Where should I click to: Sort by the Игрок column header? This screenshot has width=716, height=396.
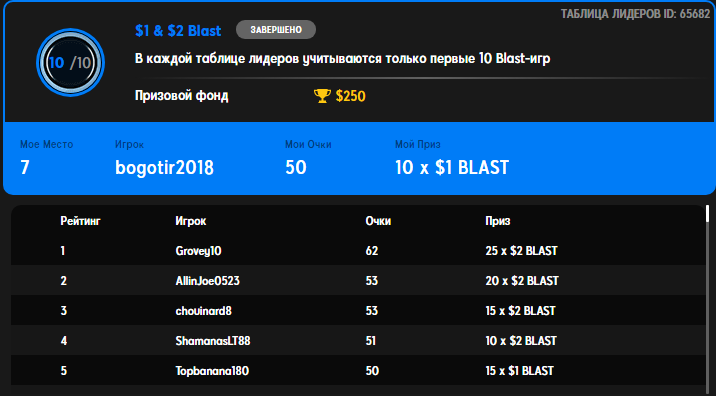click(191, 221)
